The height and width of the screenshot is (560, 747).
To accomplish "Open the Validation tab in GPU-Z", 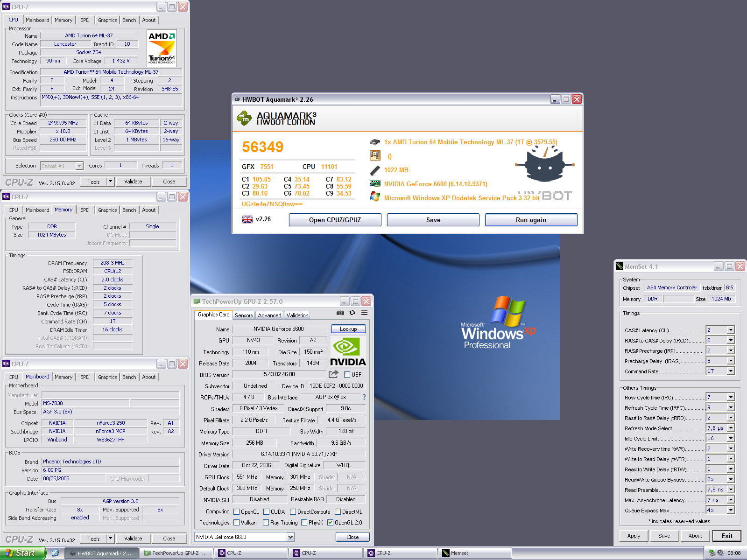I will coord(297,315).
